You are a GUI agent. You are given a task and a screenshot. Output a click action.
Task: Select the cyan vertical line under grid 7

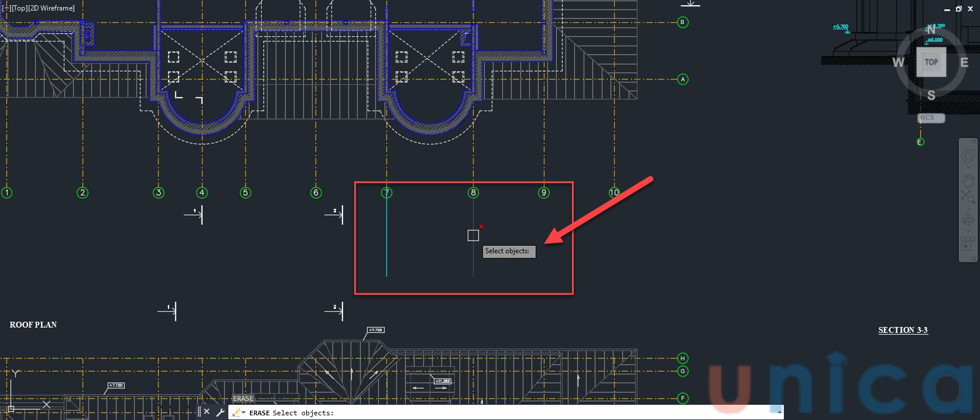click(x=386, y=246)
